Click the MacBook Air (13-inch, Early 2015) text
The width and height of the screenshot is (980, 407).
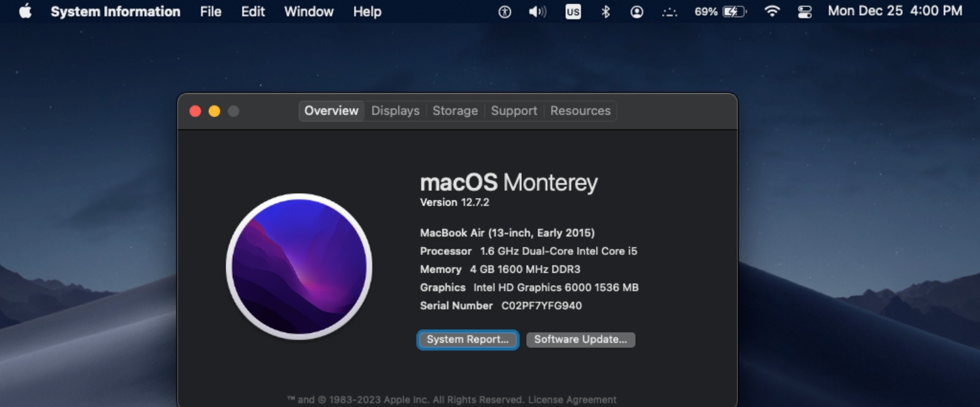coord(507,233)
